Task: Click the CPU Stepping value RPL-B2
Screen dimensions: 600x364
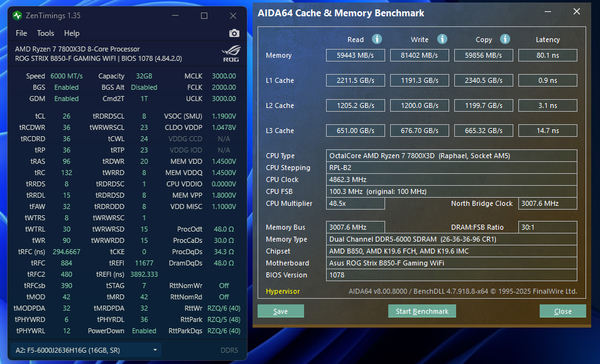Action: (x=452, y=168)
